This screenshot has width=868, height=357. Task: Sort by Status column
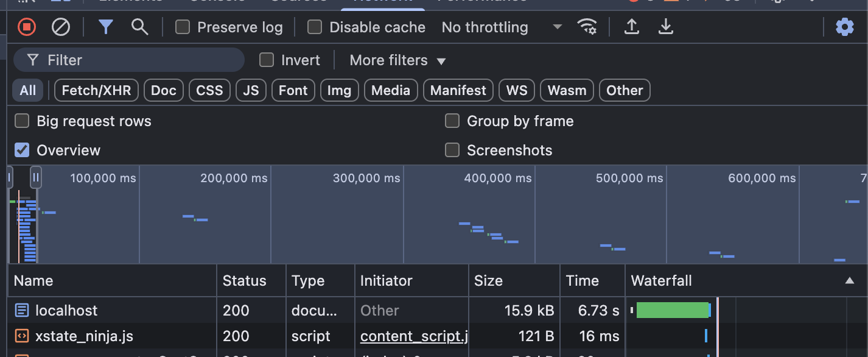(251, 281)
